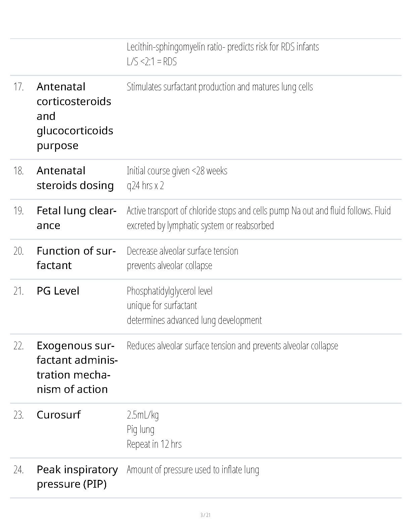Select the "Antenatal steroids dosing" term
Viewport: 411px width, 532px height.
(75, 178)
